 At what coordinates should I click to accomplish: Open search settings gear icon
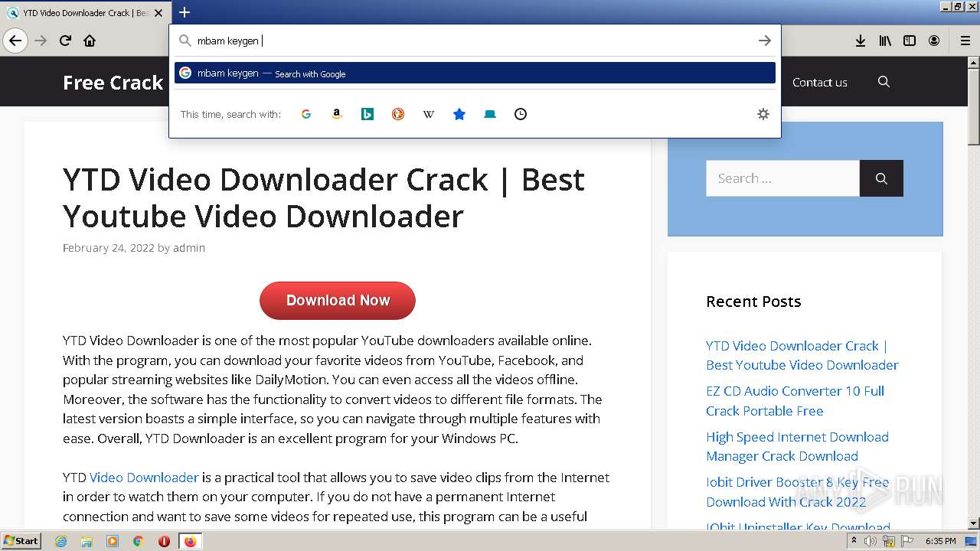(763, 114)
